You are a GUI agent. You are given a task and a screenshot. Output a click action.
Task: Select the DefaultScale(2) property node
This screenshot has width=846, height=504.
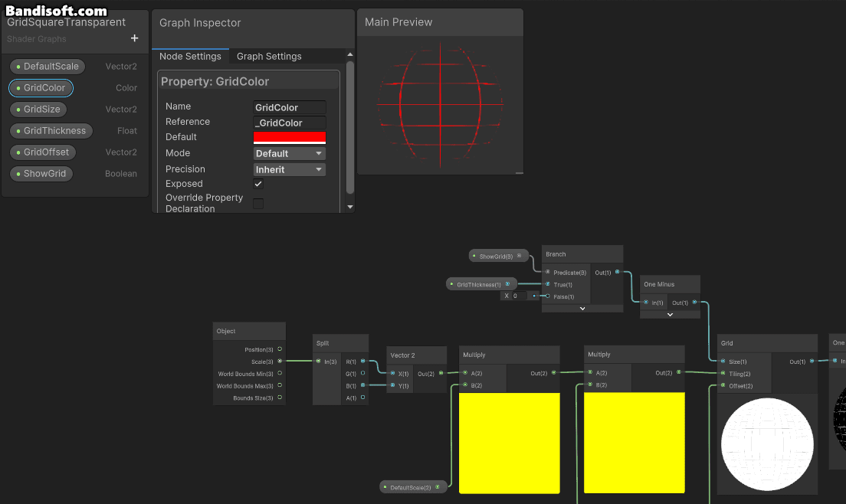(413, 487)
